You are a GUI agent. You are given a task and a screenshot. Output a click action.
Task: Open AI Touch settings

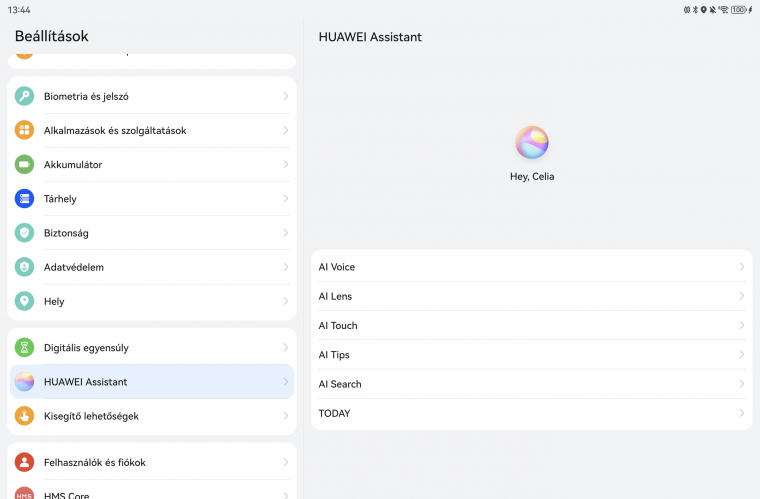pyautogui.click(x=530, y=325)
